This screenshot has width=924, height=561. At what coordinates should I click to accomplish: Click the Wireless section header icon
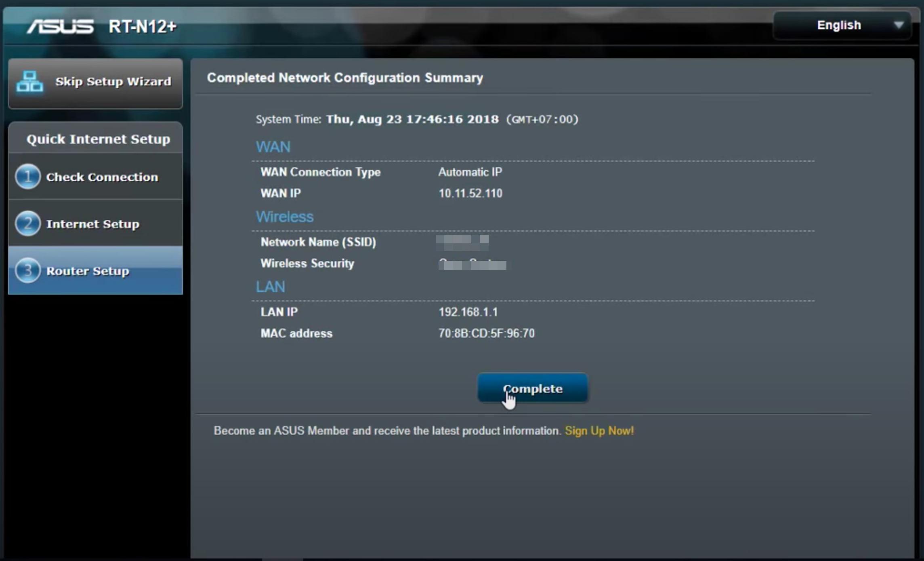(x=283, y=216)
